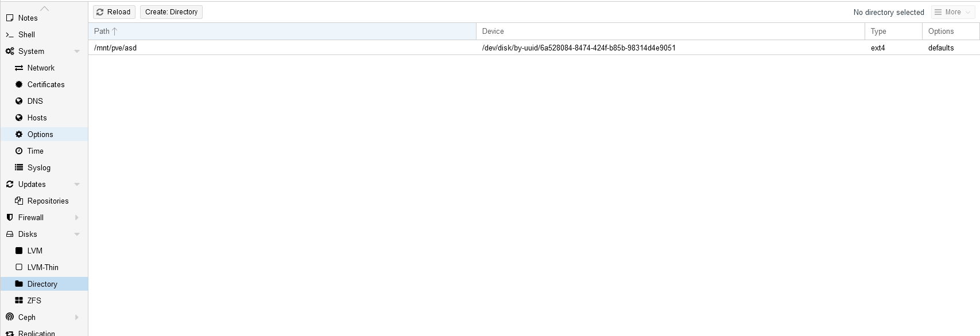Image resolution: width=980 pixels, height=336 pixels.
Task: Click 'No directory selected' status text
Action: point(889,12)
